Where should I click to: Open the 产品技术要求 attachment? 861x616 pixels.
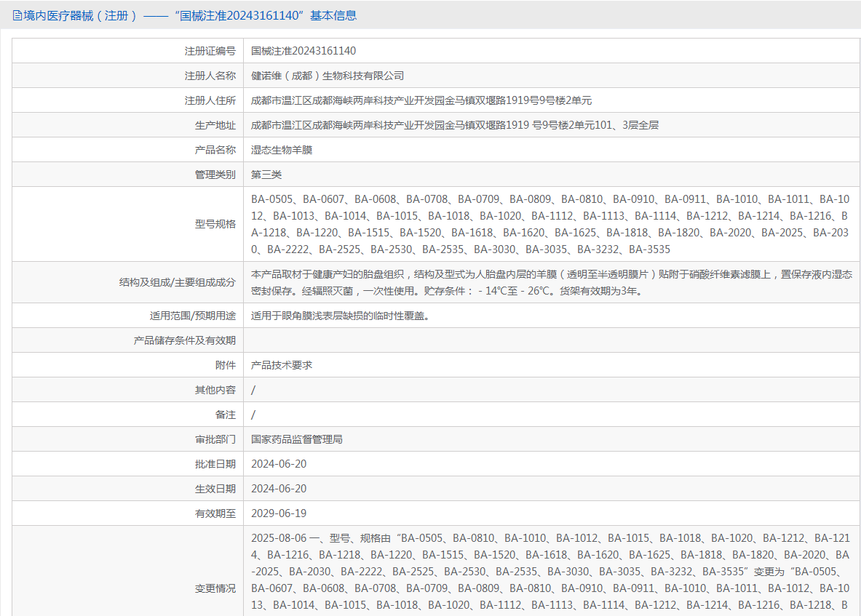coord(282,365)
